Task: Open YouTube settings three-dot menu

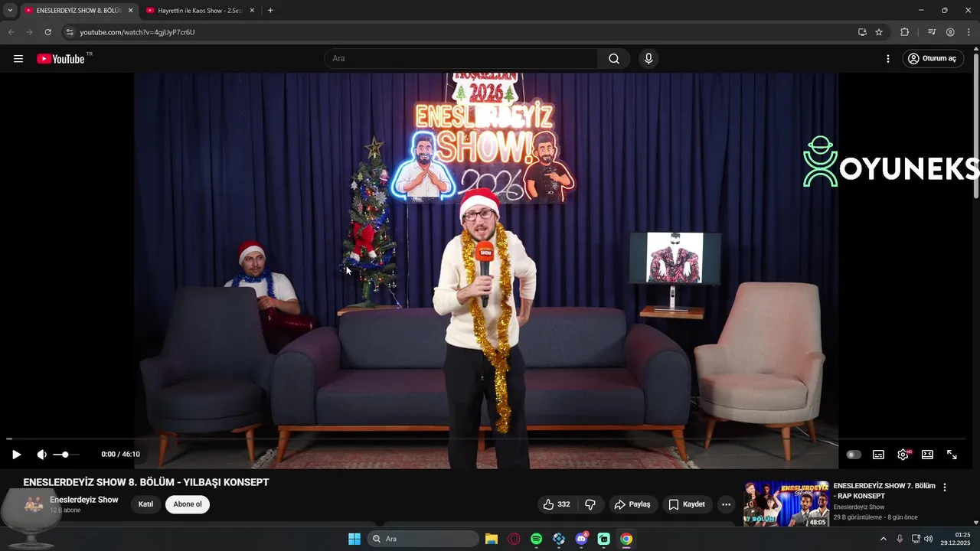Action: click(888, 59)
